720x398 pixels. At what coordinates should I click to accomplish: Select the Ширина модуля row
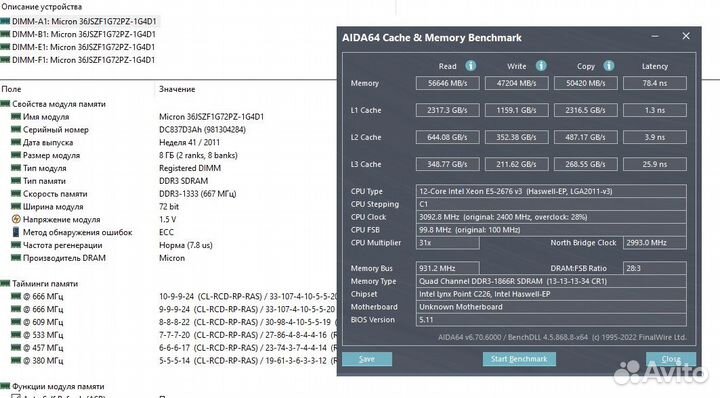168,207
